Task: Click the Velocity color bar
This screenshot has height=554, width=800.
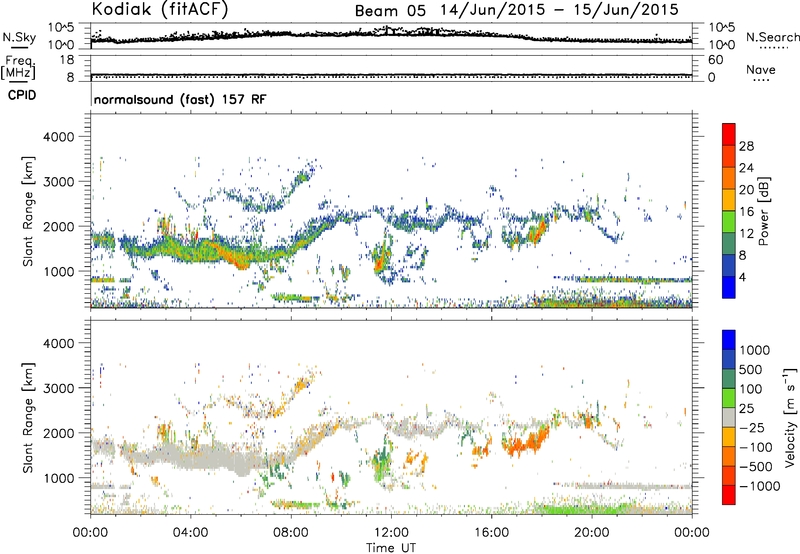Action: pos(729,417)
